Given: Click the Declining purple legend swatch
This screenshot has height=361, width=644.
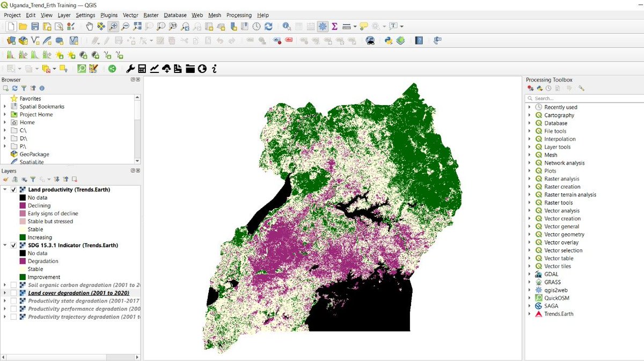Looking at the screenshot, I should tap(23, 205).
